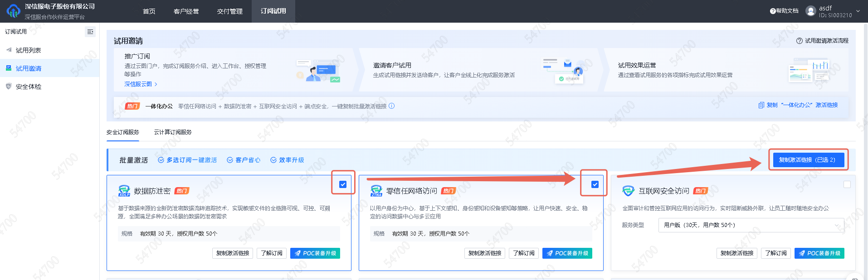Open the 深信服云图 link chevron
The width and height of the screenshot is (868, 280).
coord(156,84)
